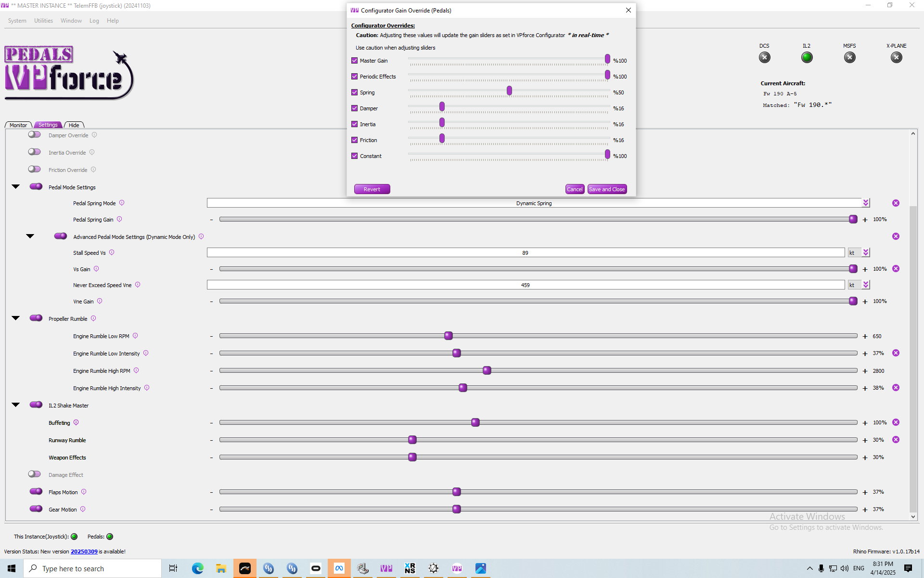
Task: Click the info icon beside Pedal Spring Mode
Action: pyautogui.click(x=122, y=203)
